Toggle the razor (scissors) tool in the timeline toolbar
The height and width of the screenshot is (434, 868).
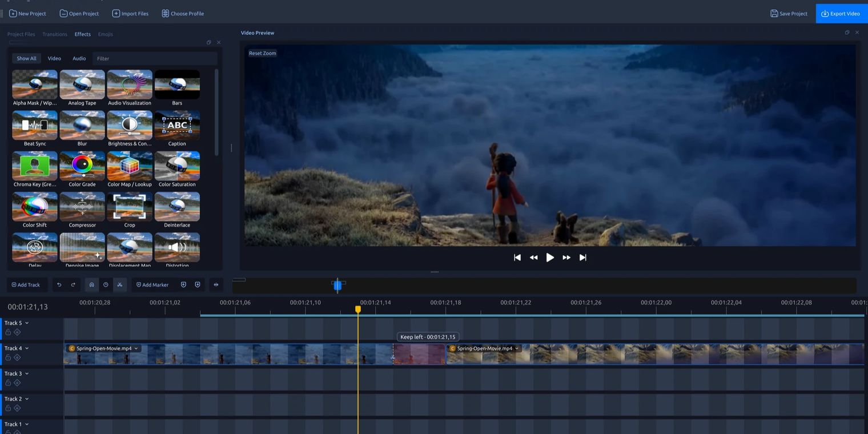(119, 284)
